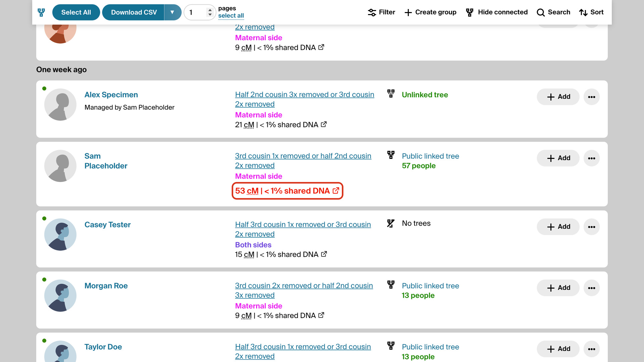Open the Sort options
Screen dimensions: 644x362
(x=591, y=12)
